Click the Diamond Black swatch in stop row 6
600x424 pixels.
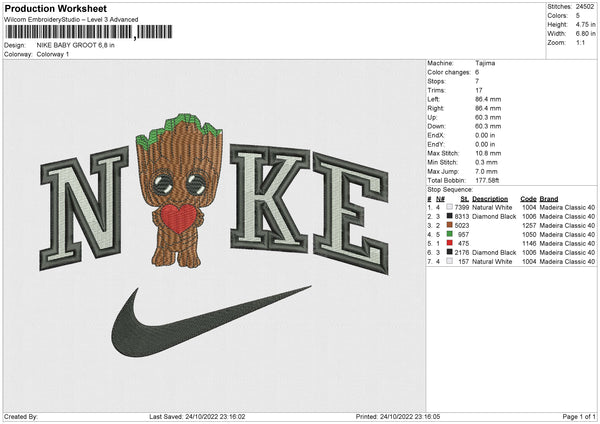pyautogui.click(x=450, y=252)
